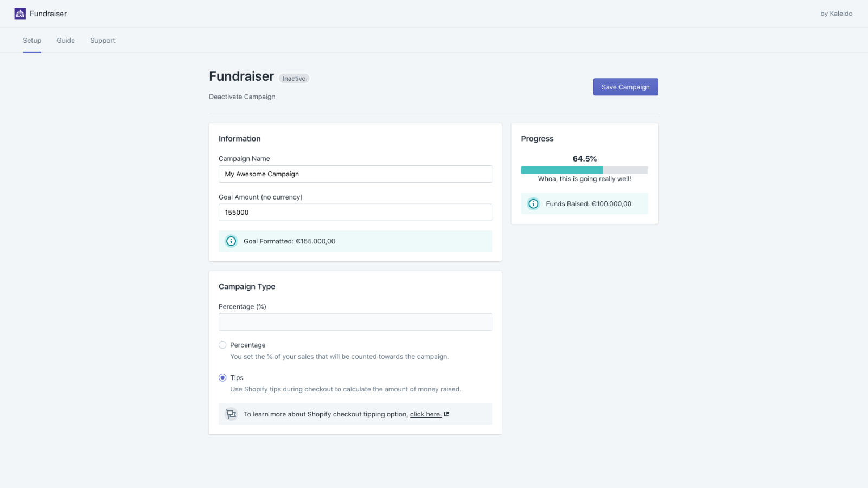This screenshot has height=488, width=868.
Task: Select the Goal Amount input field
Action: pyautogui.click(x=355, y=212)
